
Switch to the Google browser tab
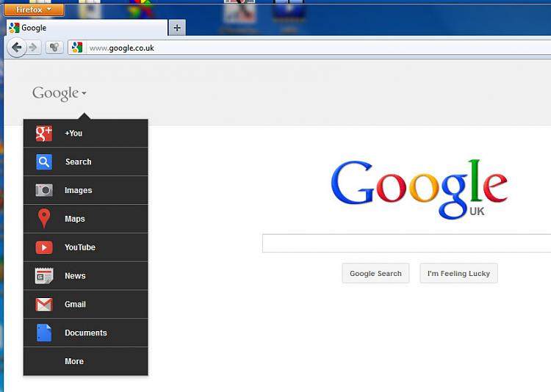click(87, 28)
